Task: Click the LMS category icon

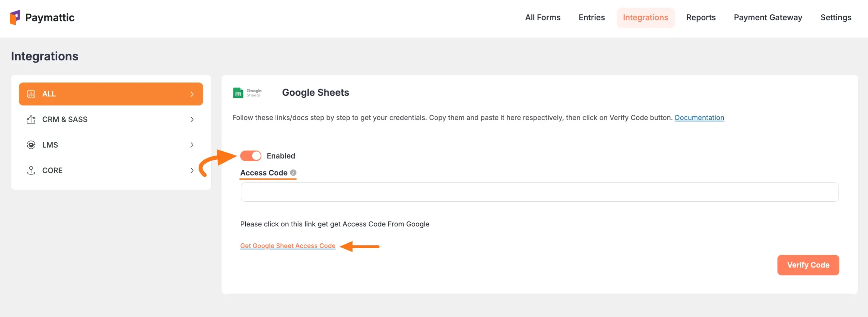Action: coord(31,145)
